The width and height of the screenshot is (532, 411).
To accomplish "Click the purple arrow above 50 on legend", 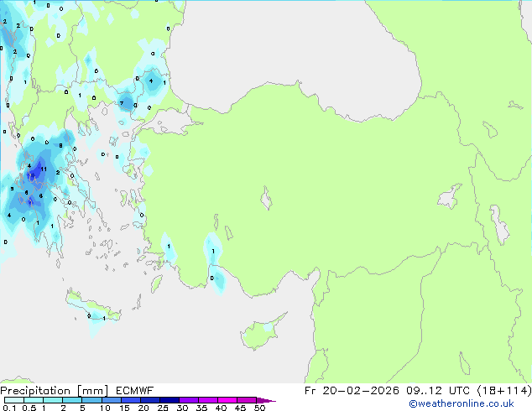I will click(266, 400).
